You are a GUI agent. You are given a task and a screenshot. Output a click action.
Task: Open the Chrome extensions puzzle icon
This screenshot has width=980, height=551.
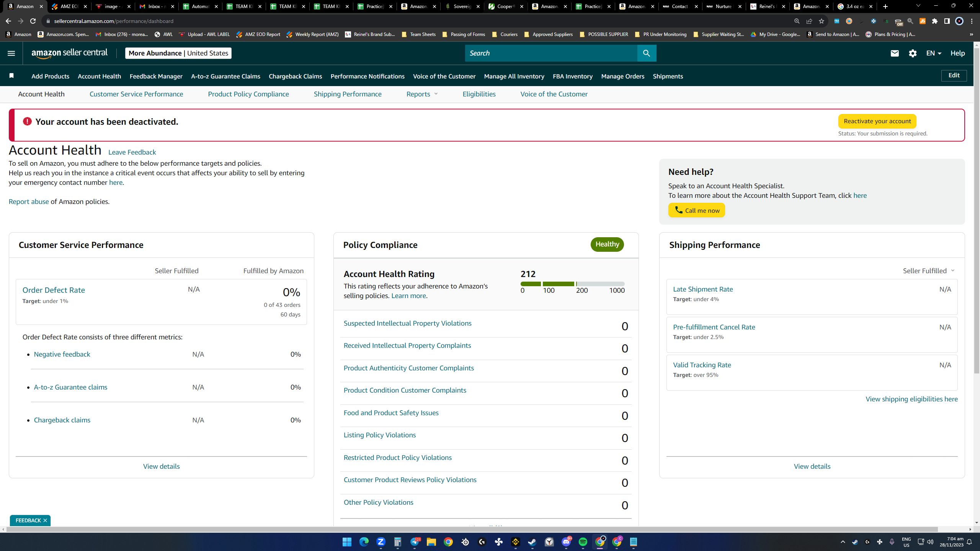pos(934,21)
